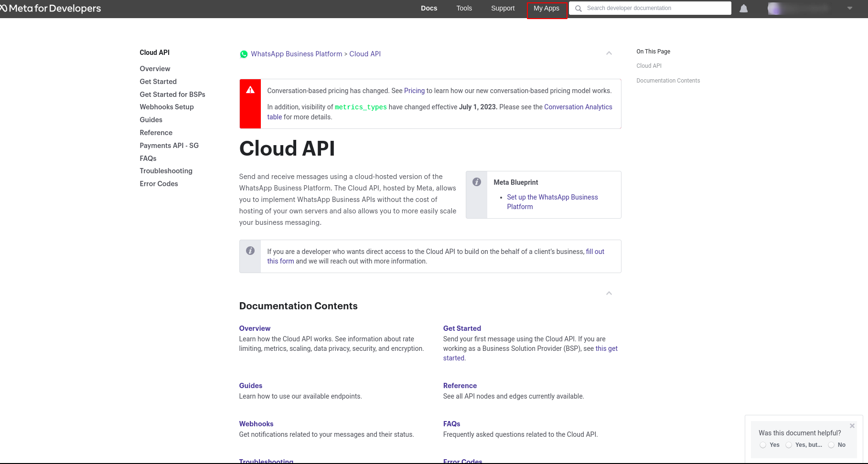Image resolution: width=868 pixels, height=464 pixels.
Task: Open the account profile dropdown arrow
Action: click(850, 8)
